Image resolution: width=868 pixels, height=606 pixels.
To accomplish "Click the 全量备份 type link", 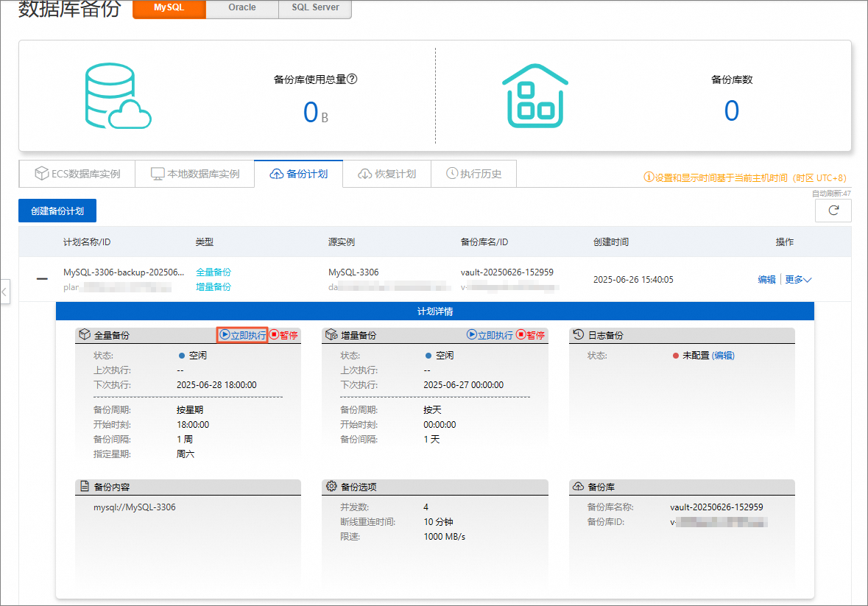I will point(214,272).
